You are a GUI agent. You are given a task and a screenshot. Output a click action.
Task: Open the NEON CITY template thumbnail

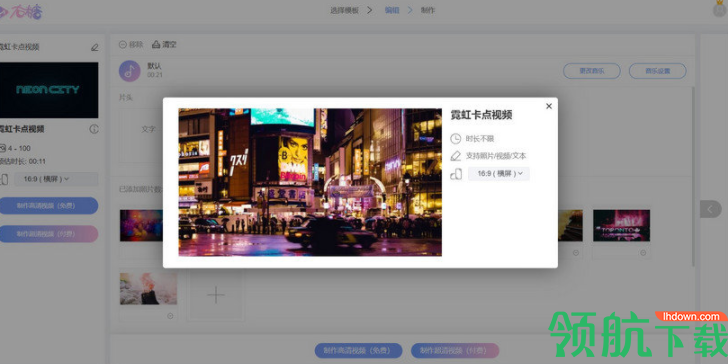tap(49, 90)
